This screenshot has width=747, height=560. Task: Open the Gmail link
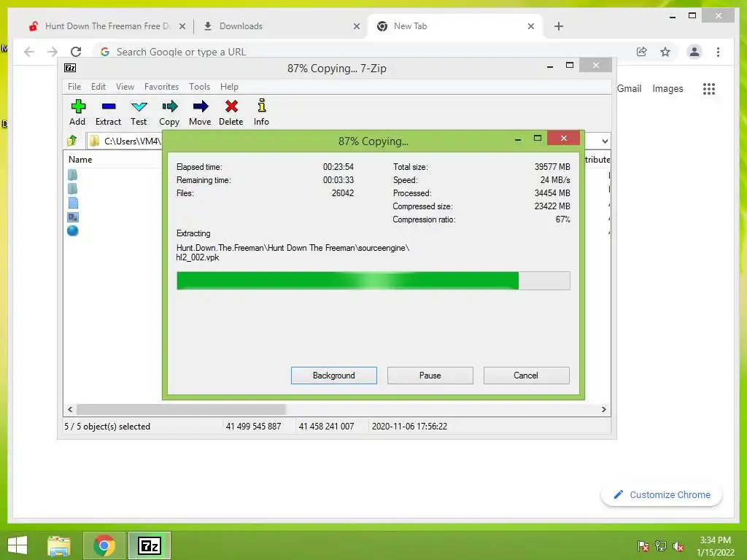[630, 88]
